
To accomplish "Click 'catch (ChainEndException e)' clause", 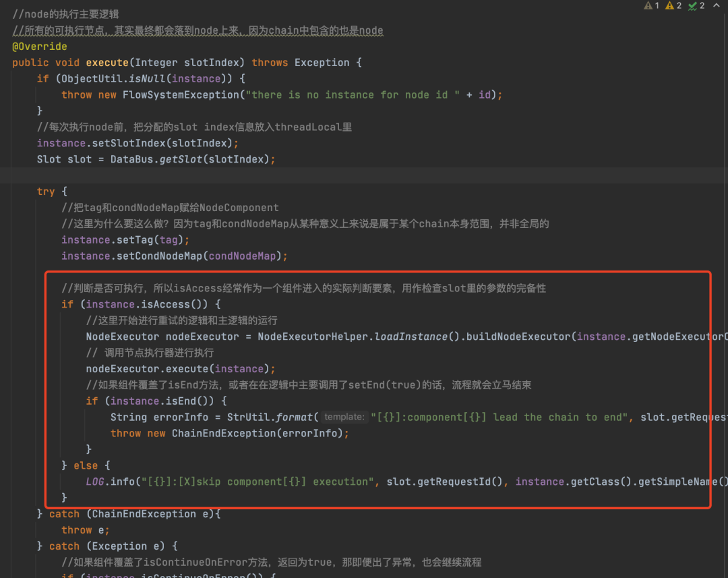I will [x=131, y=514].
